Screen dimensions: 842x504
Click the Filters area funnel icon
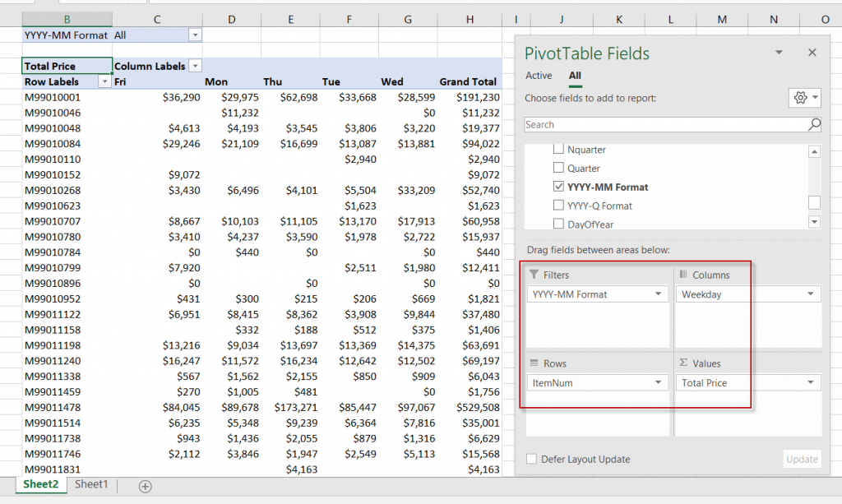tap(534, 275)
